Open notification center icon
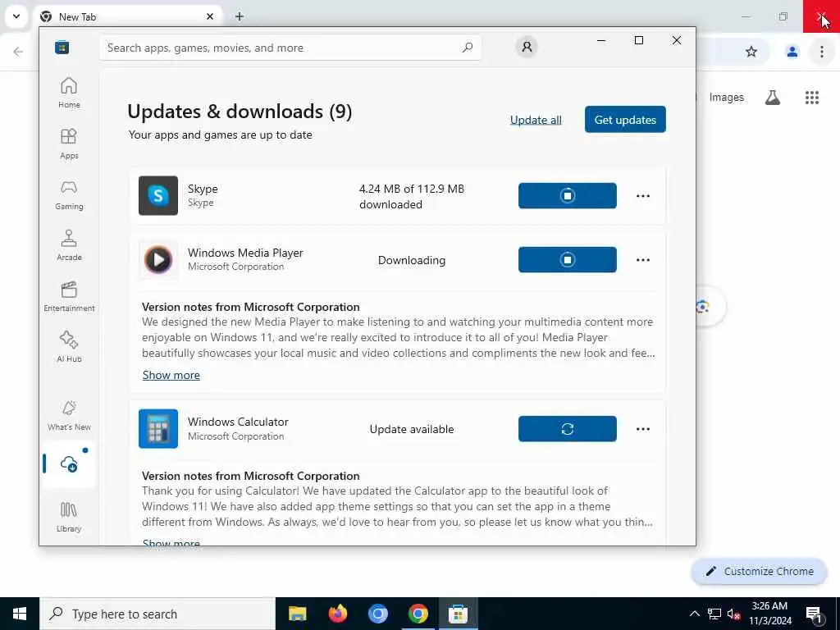This screenshot has width=840, height=630. point(814,614)
